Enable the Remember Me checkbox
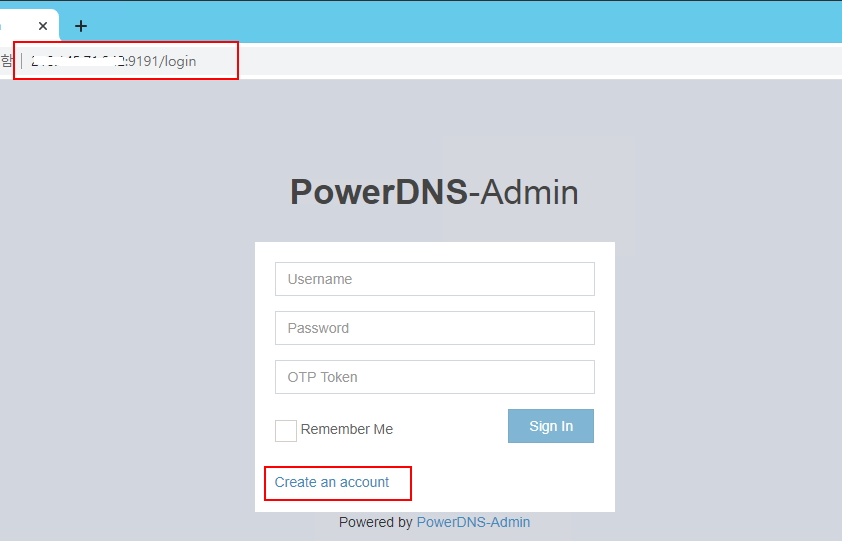The image size is (842, 541). point(286,430)
